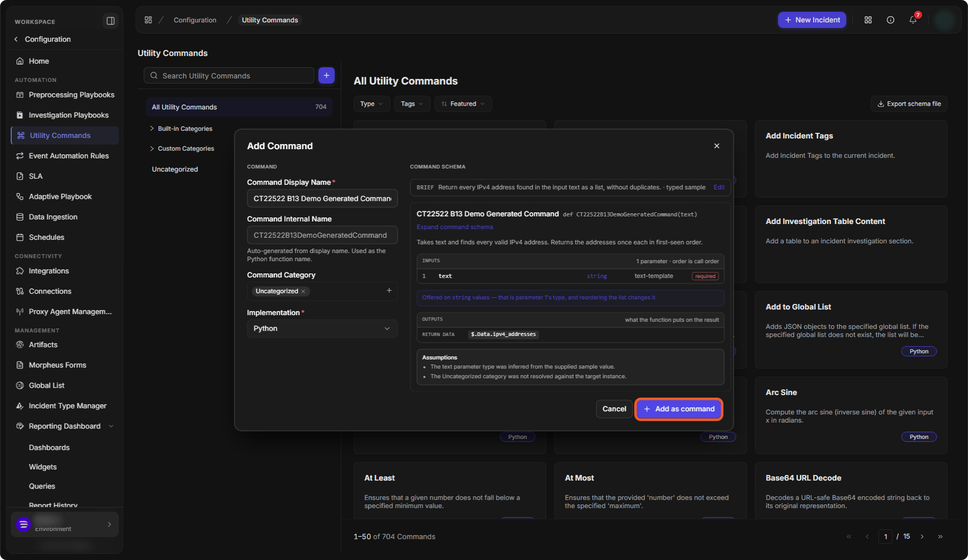Click Export schema file
This screenshot has height=560, width=968.
coord(909,104)
